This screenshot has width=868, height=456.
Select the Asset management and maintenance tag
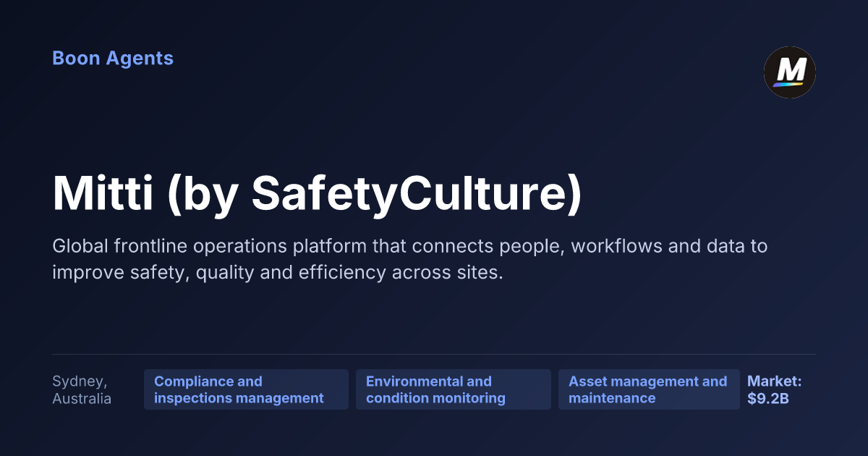pyautogui.click(x=649, y=389)
